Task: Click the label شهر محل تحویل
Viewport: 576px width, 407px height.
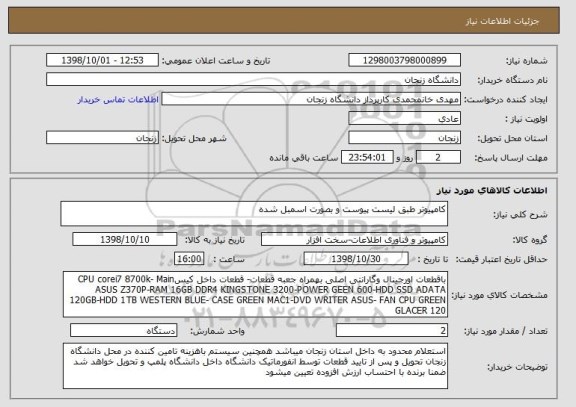Action: (194, 138)
